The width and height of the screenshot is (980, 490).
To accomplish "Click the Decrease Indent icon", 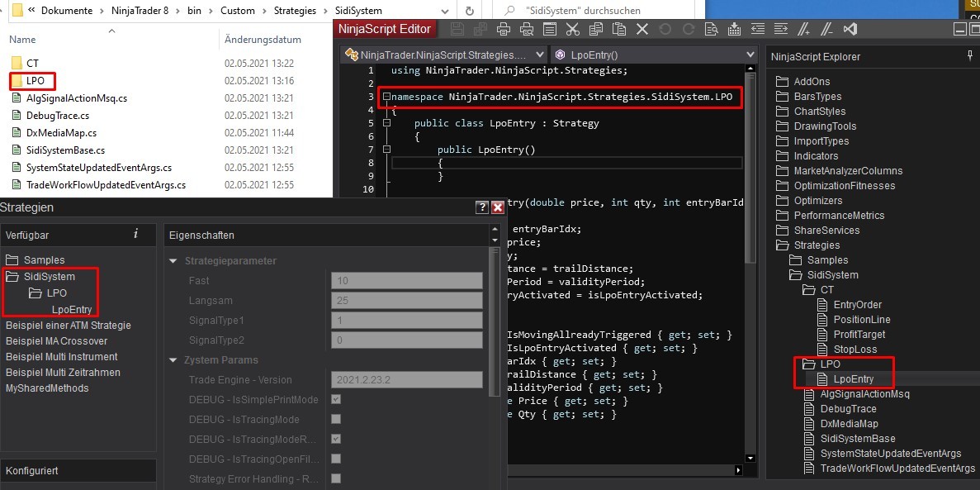I will point(758,29).
